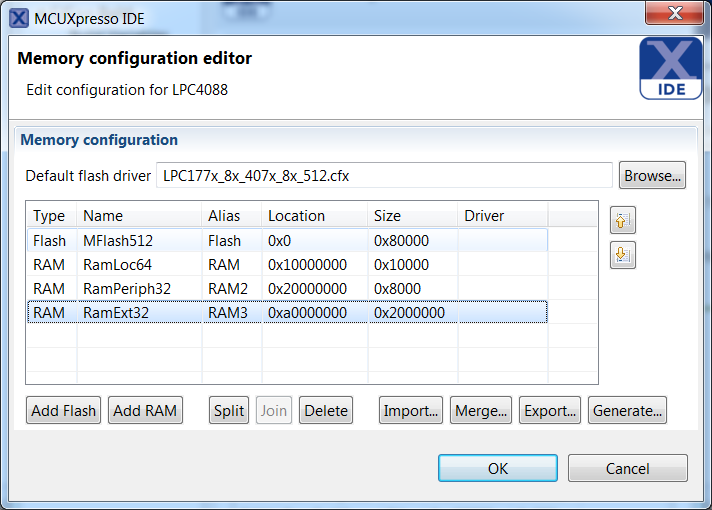Browse for a default flash driver
712x510 pixels.
tap(652, 175)
